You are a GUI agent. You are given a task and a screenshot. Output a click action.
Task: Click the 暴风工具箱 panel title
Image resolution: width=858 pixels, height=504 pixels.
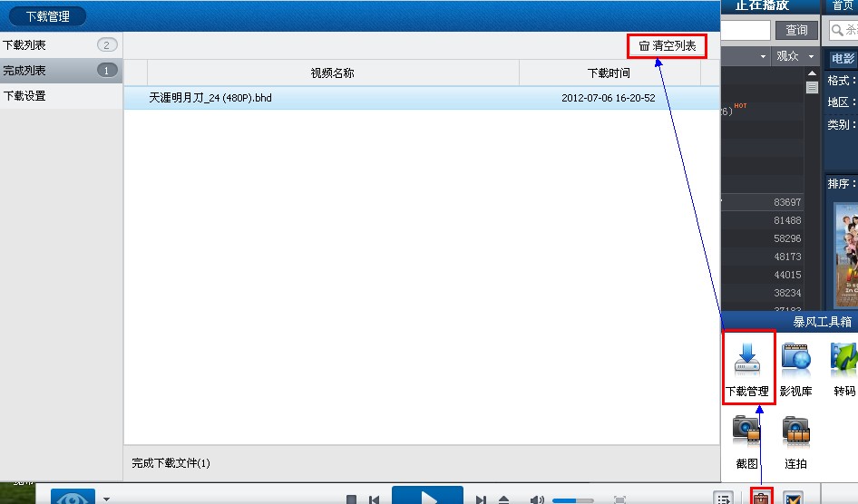822,322
